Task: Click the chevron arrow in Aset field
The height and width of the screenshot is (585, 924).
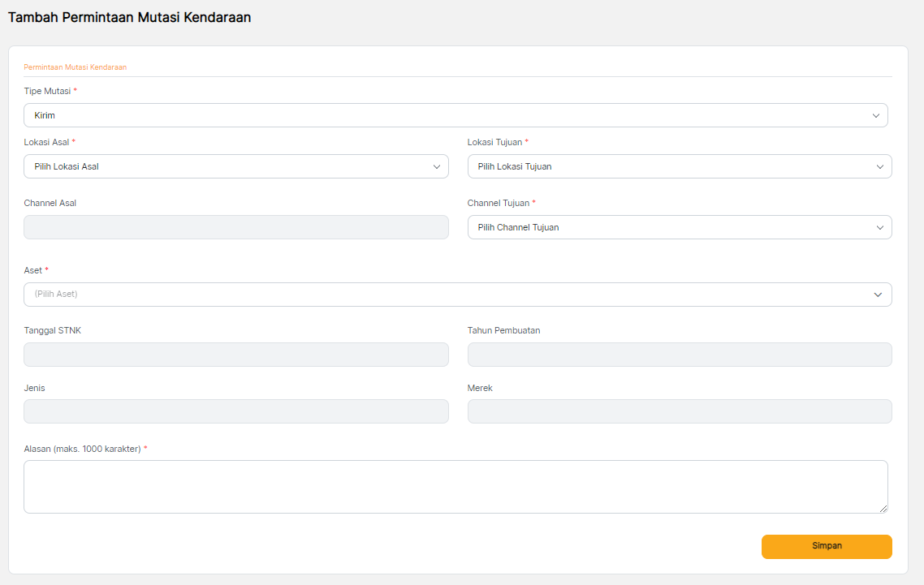Action: click(x=877, y=295)
